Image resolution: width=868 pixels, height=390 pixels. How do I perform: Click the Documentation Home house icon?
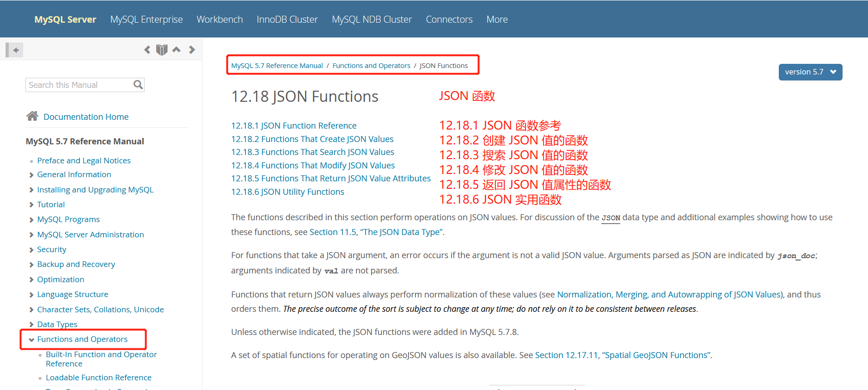(x=32, y=116)
